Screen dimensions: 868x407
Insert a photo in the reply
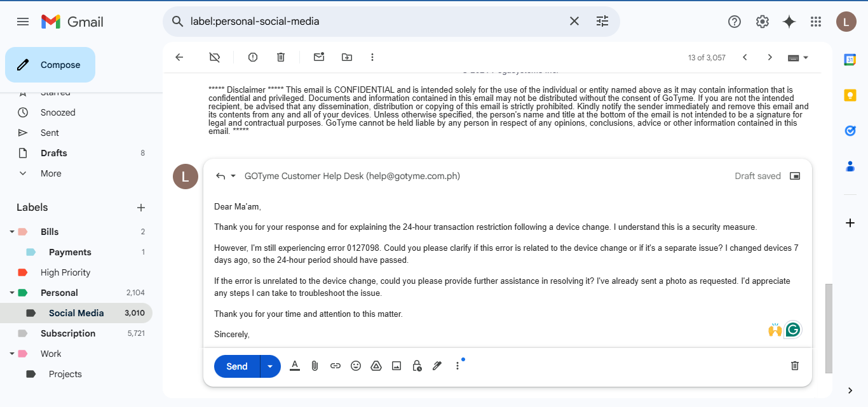pos(397,366)
